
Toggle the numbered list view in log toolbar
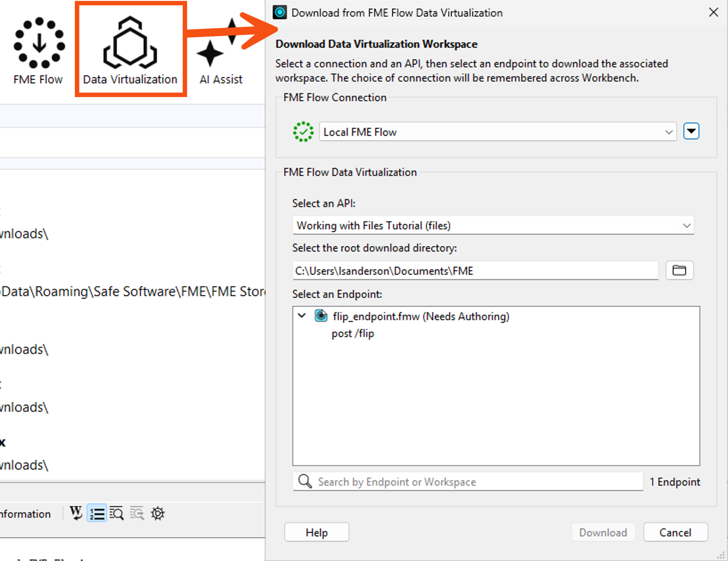[x=97, y=513]
